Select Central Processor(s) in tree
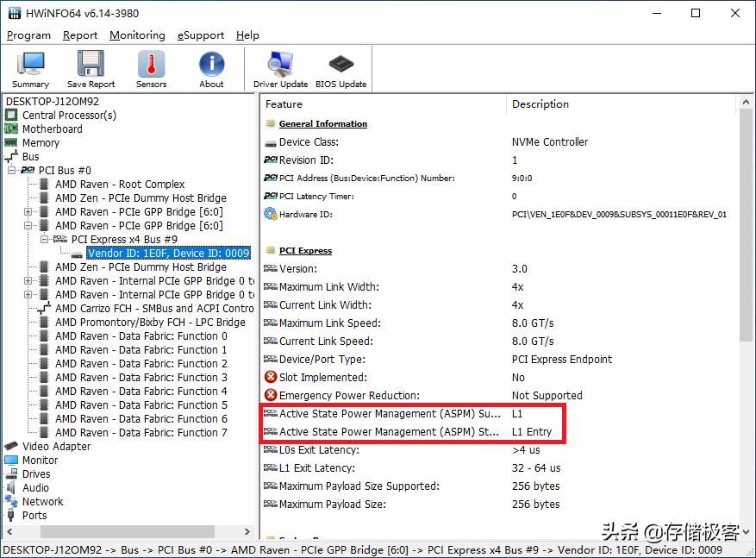The image size is (756, 558). (x=69, y=116)
